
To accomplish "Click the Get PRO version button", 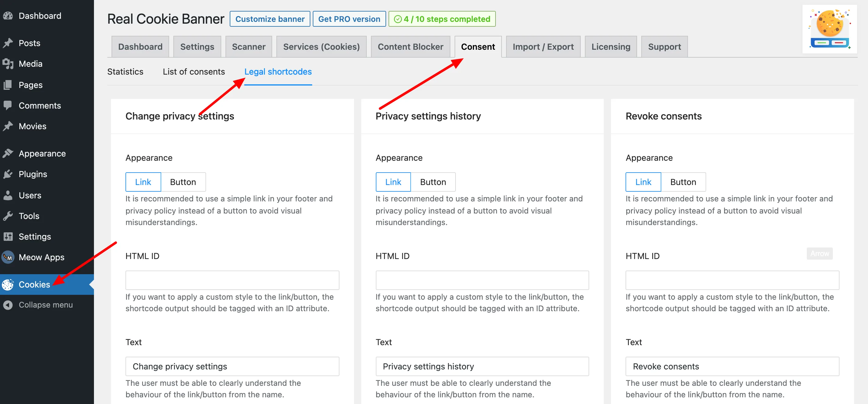I will tap(349, 19).
